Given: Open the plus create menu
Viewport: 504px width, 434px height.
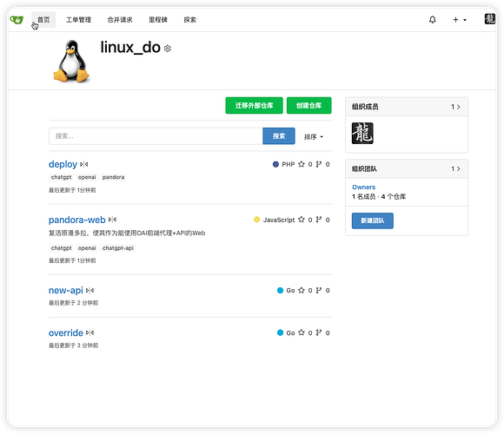Looking at the screenshot, I should coord(460,20).
